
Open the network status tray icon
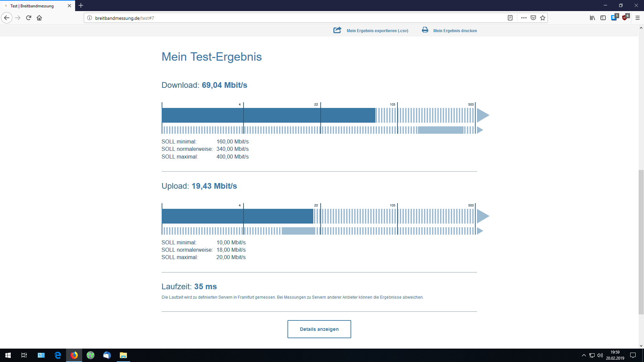tap(592, 355)
